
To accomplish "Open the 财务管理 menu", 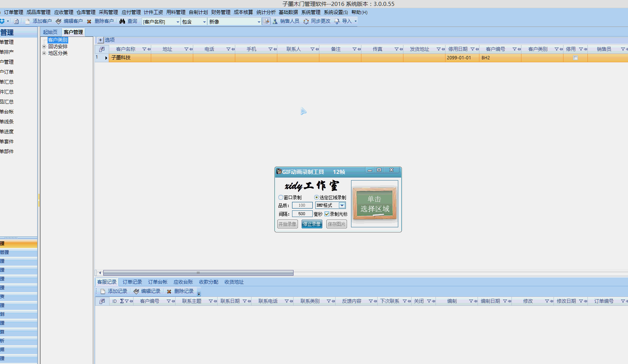I will tap(221, 12).
